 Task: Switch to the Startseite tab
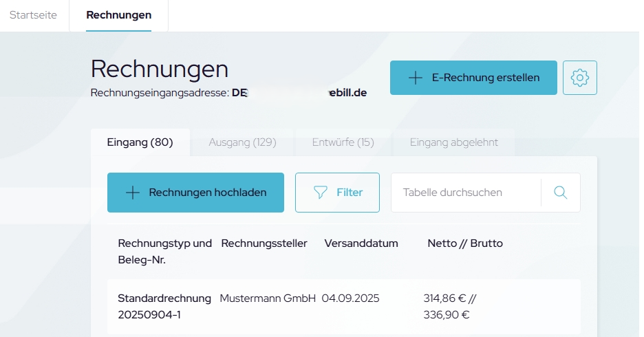33,15
